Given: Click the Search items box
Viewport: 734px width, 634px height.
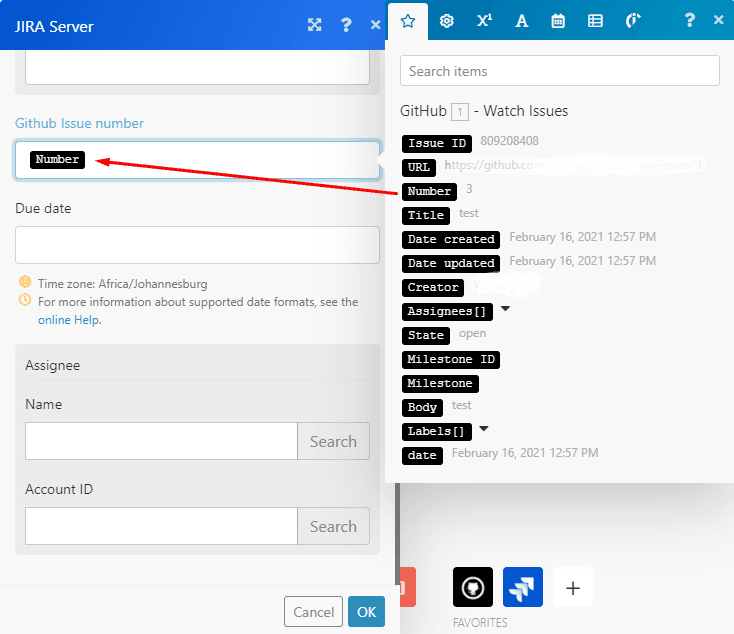Looking at the screenshot, I should [x=559, y=71].
